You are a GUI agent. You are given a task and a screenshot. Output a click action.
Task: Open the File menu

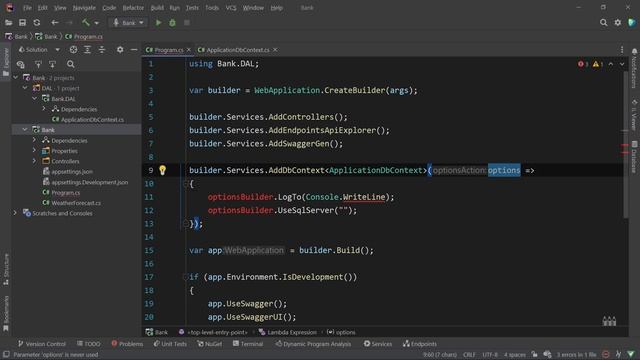(x=27, y=8)
